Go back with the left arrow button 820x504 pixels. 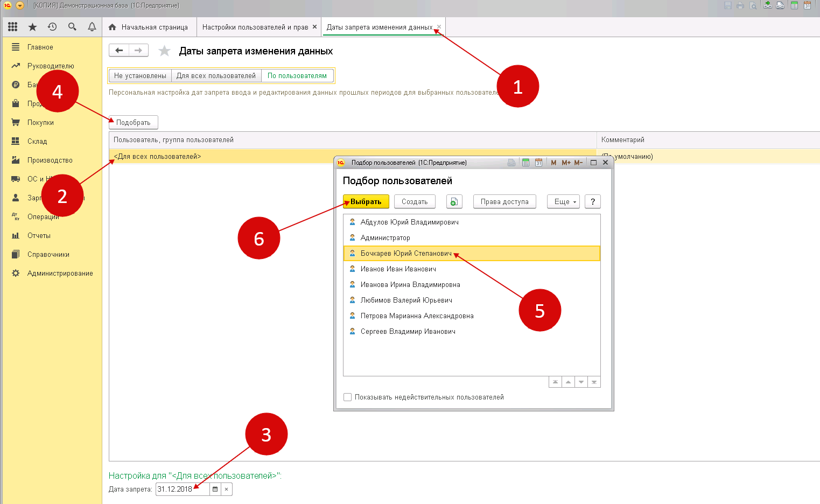tap(119, 51)
